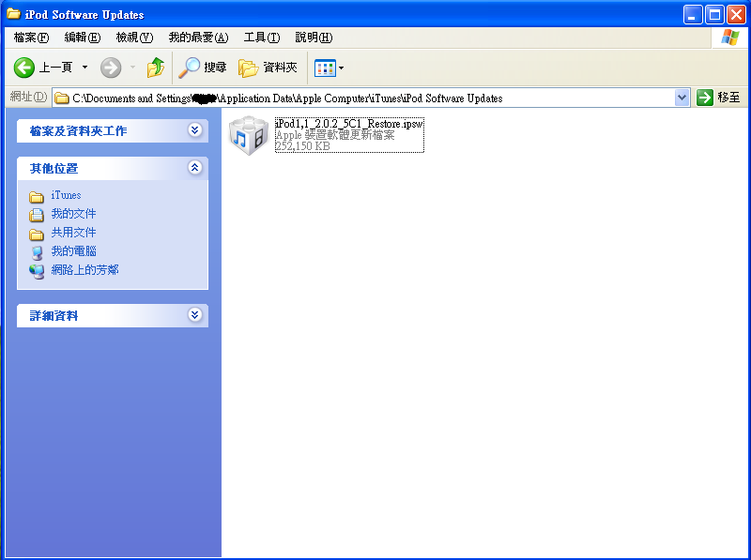The width and height of the screenshot is (751, 560).
Task: Open the 編輯(E) menu
Action: point(83,38)
